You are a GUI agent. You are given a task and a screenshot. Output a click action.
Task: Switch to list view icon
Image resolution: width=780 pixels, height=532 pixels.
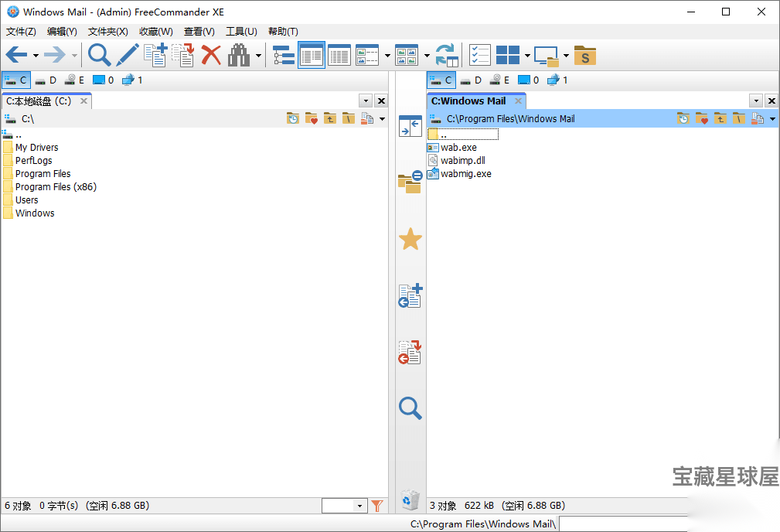[339, 55]
